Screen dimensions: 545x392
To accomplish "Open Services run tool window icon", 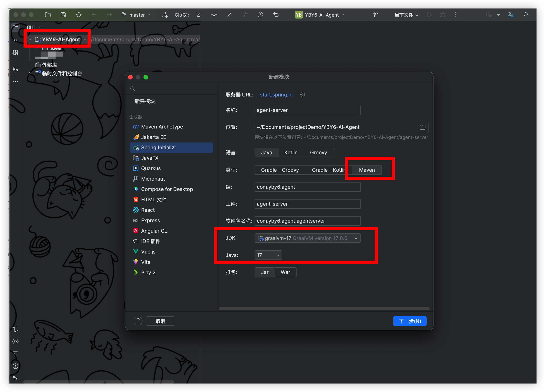I will (15, 341).
